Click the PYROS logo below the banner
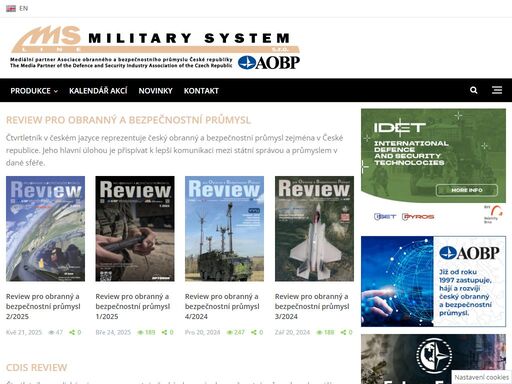 coord(418,217)
